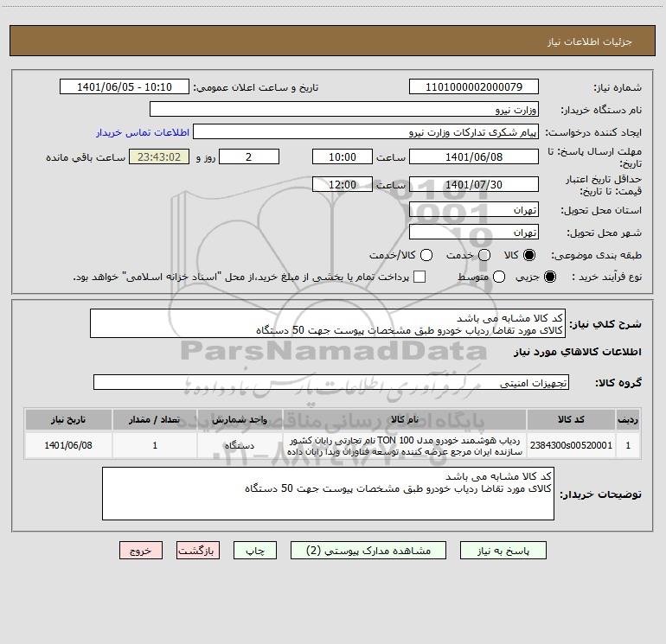Image resolution: width=666 pixels, height=644 pixels.
Task: Select the کالا/خدمت radio button
Action: 426,255
